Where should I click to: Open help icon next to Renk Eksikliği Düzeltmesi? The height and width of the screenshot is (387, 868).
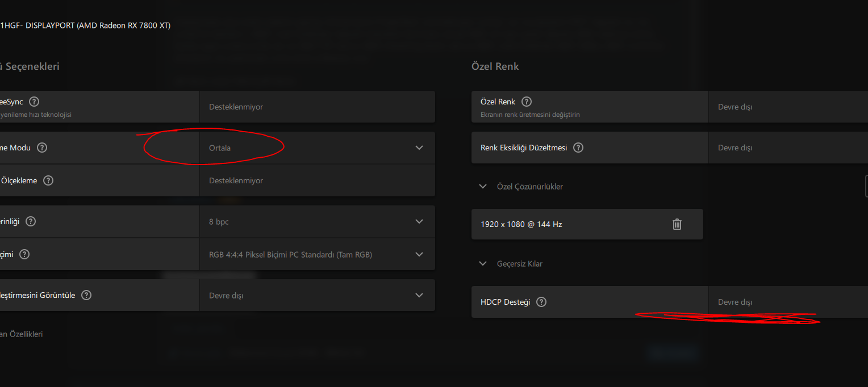pos(578,148)
